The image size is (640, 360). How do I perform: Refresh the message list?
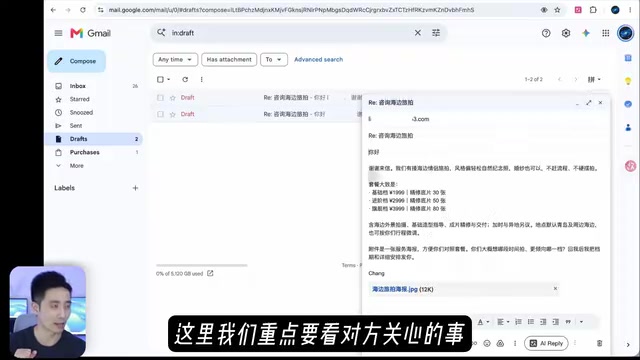point(185,80)
